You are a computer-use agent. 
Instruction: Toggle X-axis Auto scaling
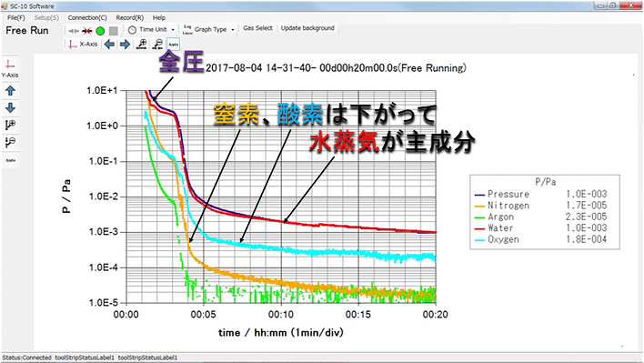[x=174, y=45]
